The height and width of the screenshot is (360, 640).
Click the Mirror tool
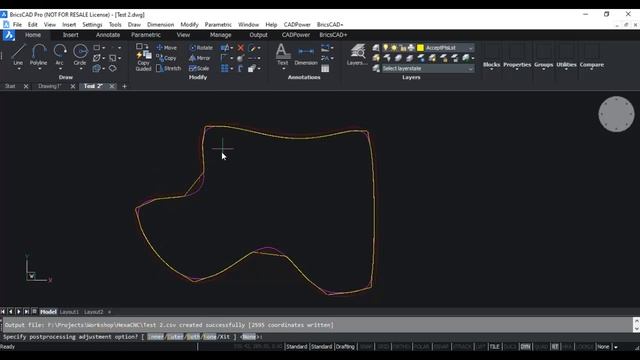(x=200, y=58)
